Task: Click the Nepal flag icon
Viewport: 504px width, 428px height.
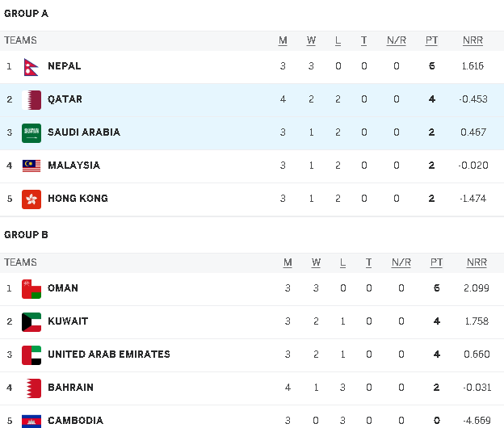Action: [x=31, y=66]
